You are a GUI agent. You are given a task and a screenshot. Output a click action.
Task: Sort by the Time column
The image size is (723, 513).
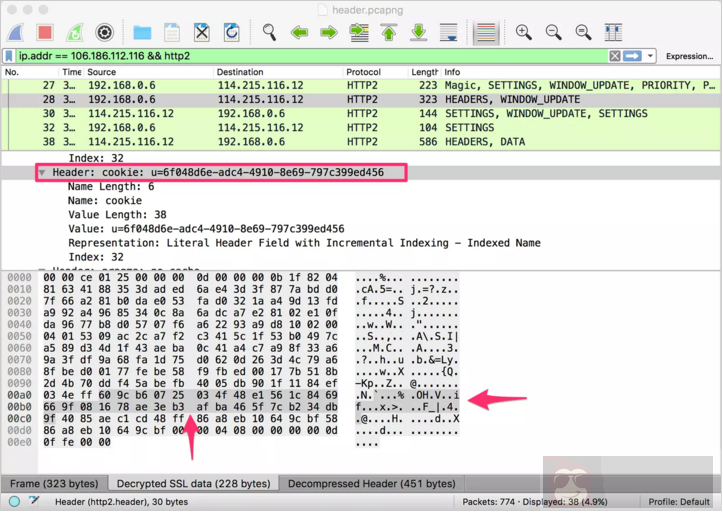71,72
